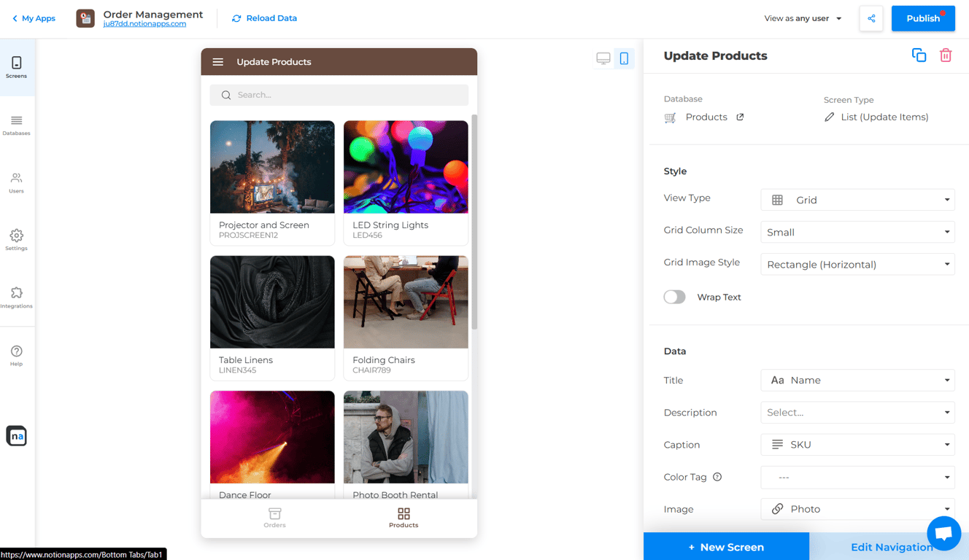This screenshot has height=560, width=969.
Task: Select the Folding Chairs product image
Action: pyautogui.click(x=406, y=302)
